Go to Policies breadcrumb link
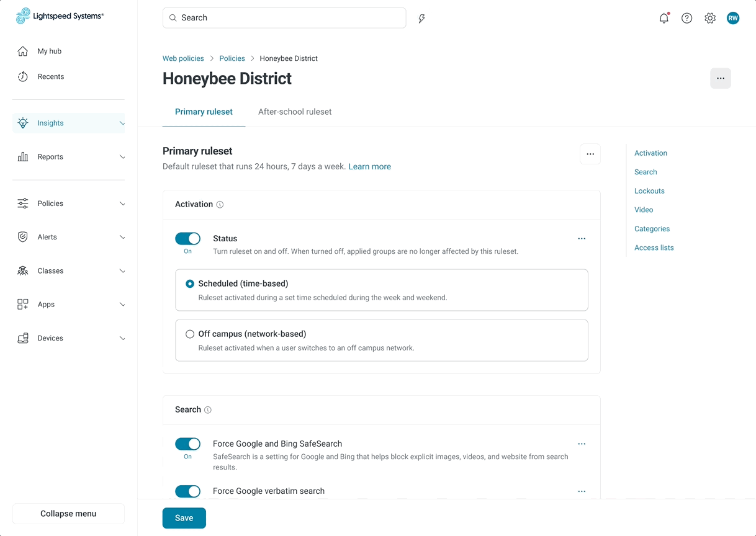Screen dimensions: 756x536 pos(232,58)
